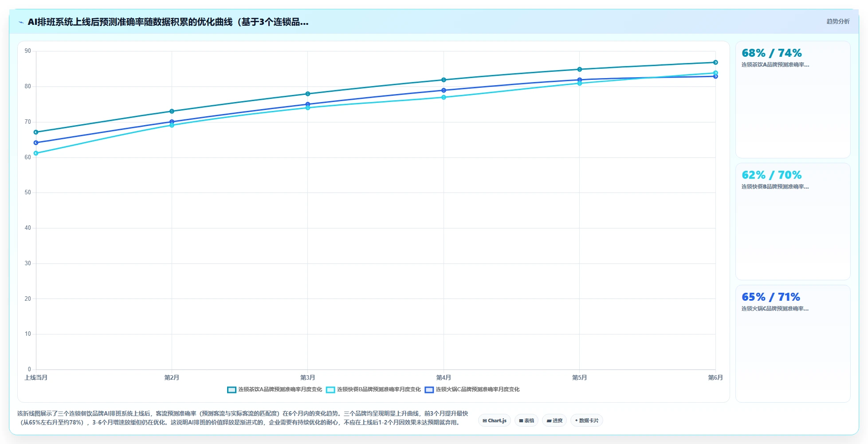Click the 68% / 74% stat value
Viewport: 868px width, 444px height.
tap(772, 53)
